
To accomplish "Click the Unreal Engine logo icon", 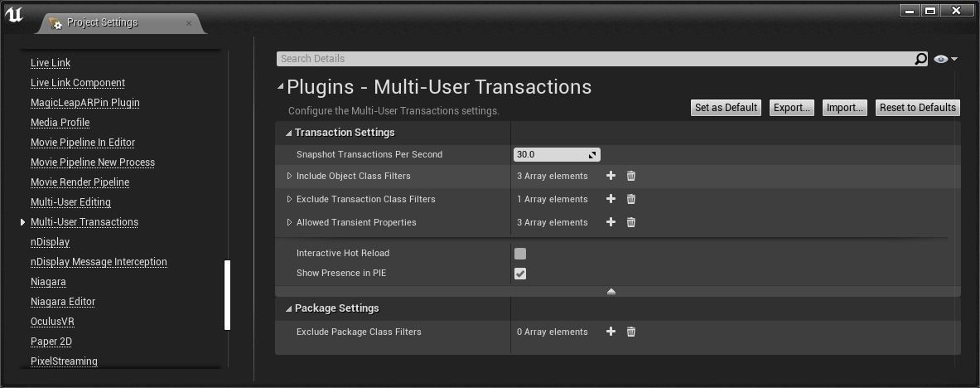I will [14, 15].
